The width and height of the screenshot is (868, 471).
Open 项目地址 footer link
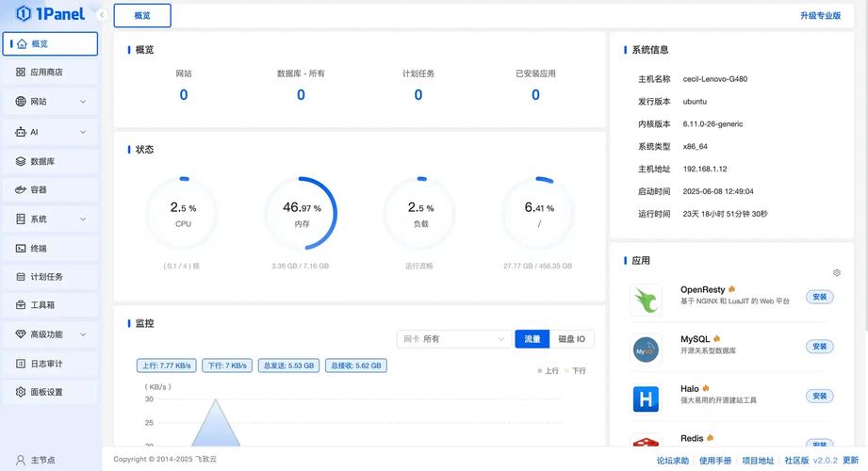click(x=758, y=461)
